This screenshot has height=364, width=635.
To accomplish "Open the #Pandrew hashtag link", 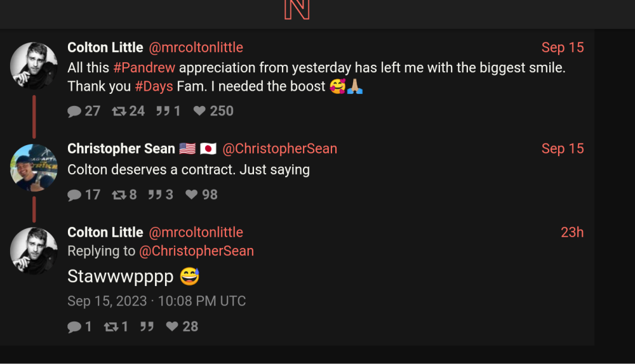I will (x=144, y=67).
